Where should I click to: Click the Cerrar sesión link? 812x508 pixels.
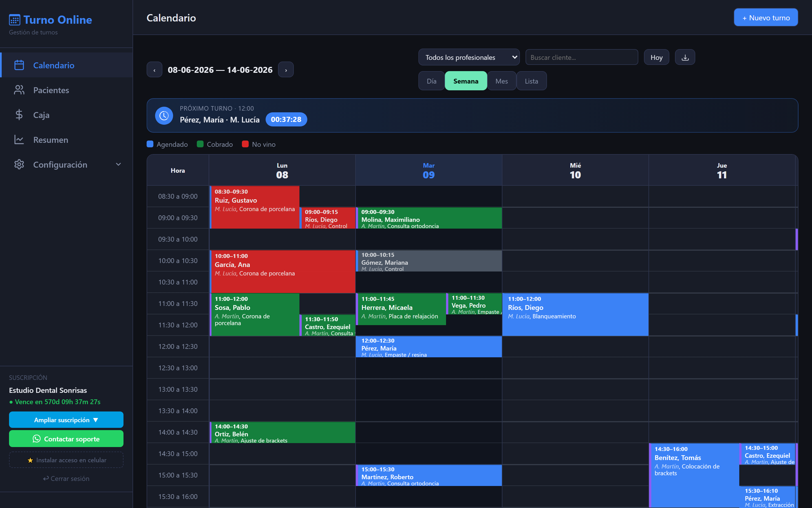point(66,478)
